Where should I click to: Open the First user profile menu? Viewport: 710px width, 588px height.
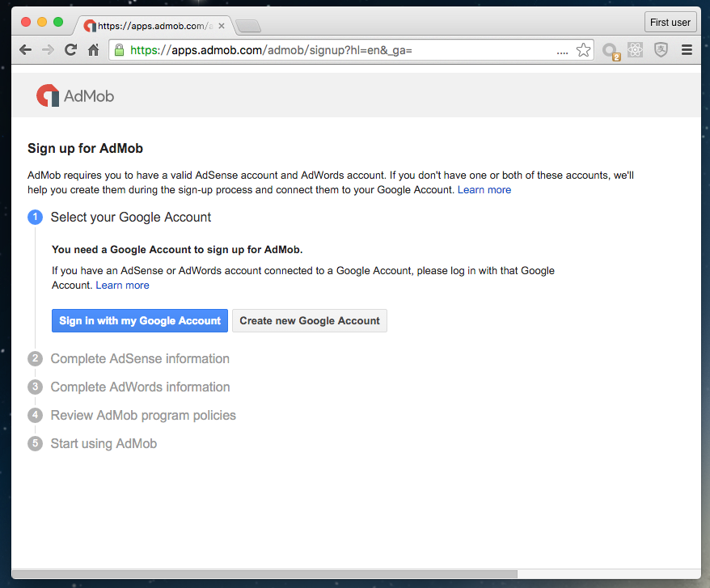tap(670, 22)
